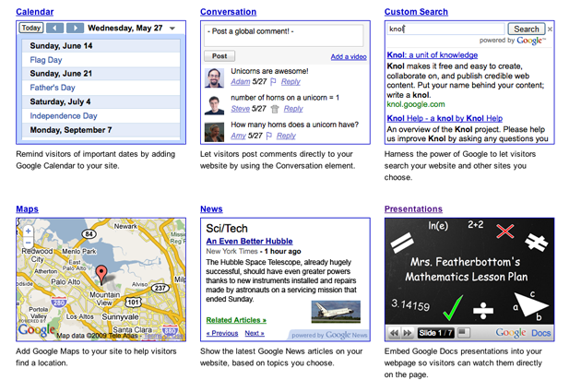Zoom out on the map
Screen dimensions: 581x392
point(29,243)
